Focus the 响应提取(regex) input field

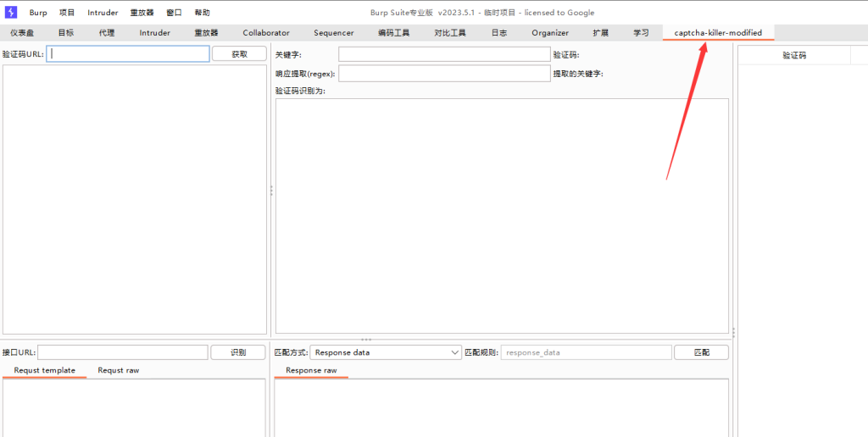pos(444,74)
